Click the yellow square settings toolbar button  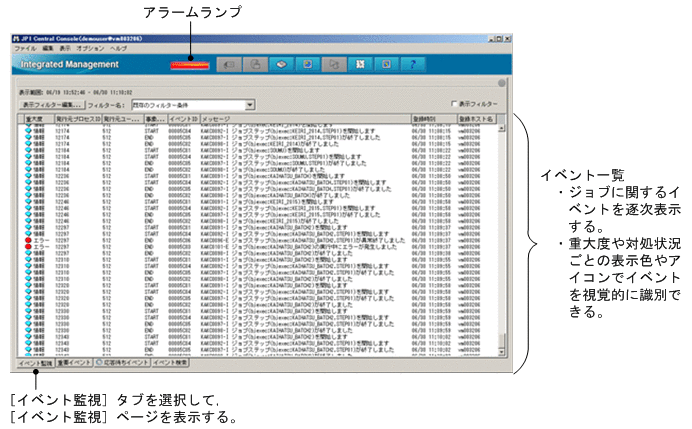(x=386, y=64)
